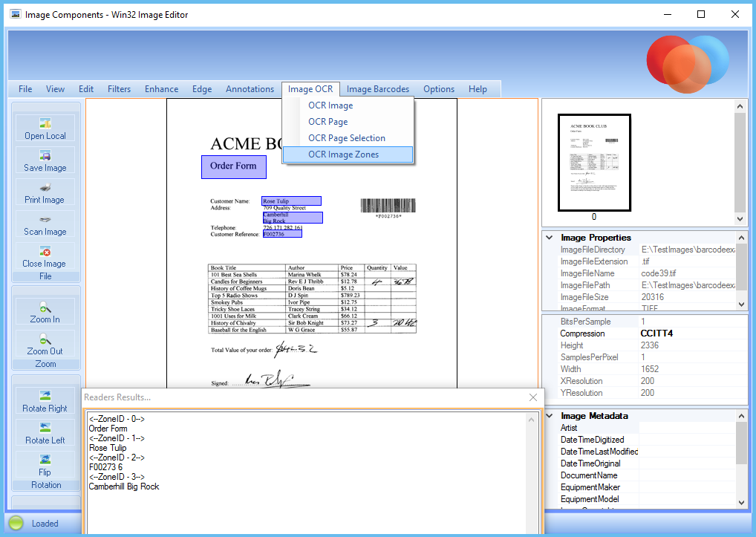Click the Zoom Out magnifier icon
Viewport: 756px width, 537px height.
tap(45, 339)
